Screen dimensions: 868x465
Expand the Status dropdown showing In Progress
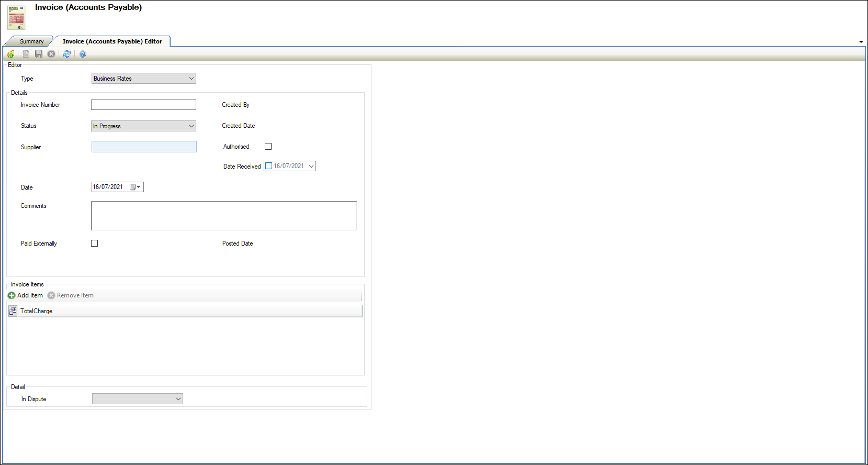coord(191,126)
